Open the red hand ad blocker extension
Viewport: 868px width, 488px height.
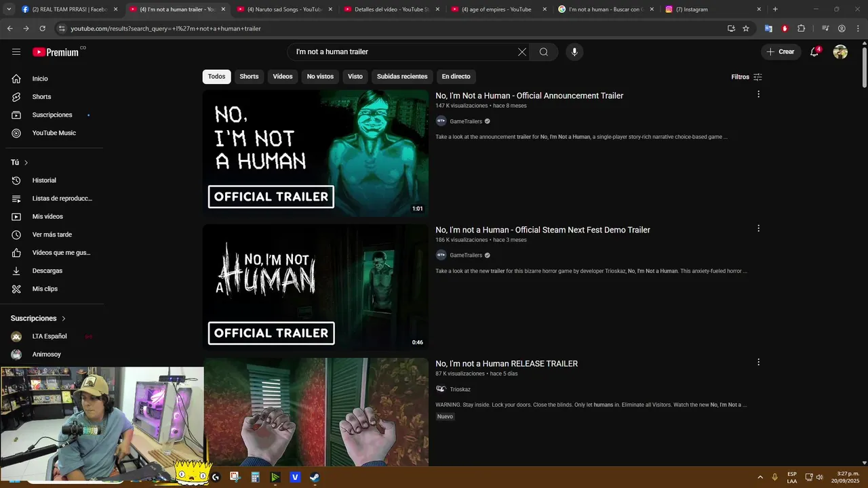[x=785, y=28]
